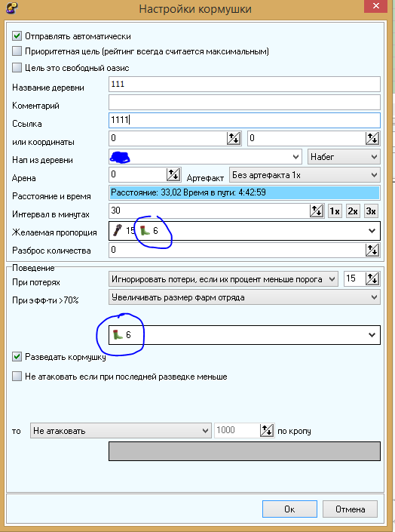Open the Не атаковать dropdown
395x532 pixels.
click(x=121, y=431)
